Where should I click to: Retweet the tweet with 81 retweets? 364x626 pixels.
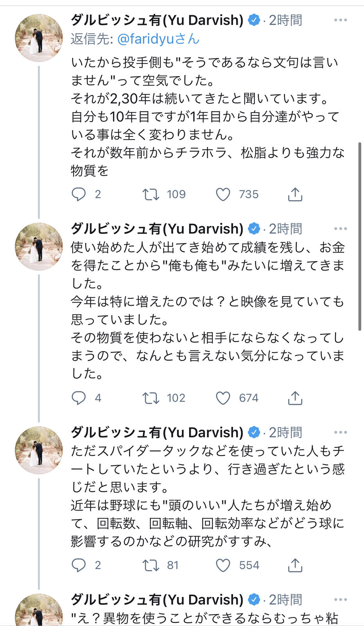(151, 565)
